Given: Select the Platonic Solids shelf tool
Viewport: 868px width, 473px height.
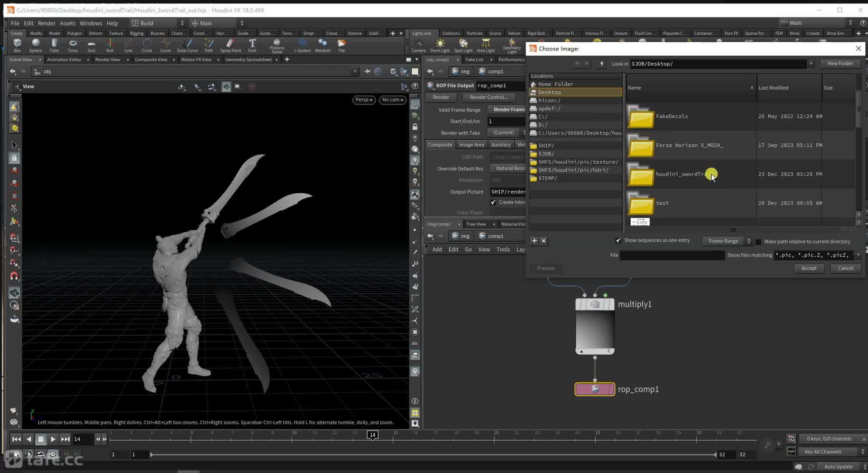Looking at the screenshot, I should coord(277,46).
